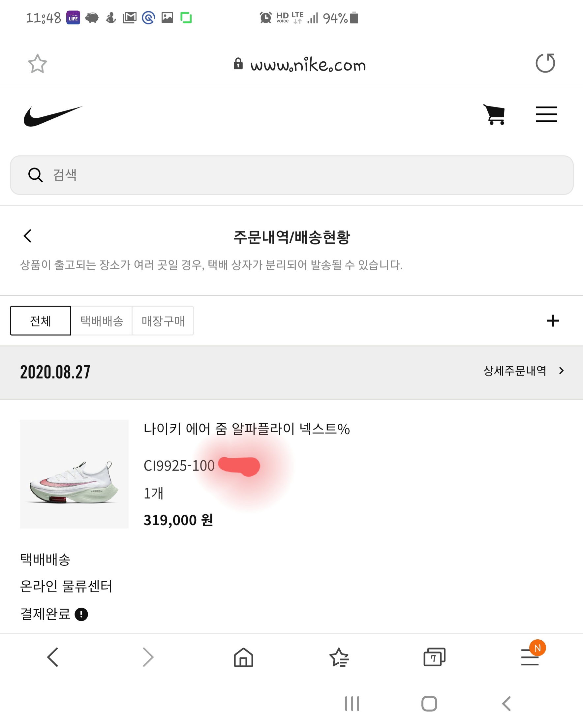Open 상세주문내역 for the 2020.08.27 order

524,371
